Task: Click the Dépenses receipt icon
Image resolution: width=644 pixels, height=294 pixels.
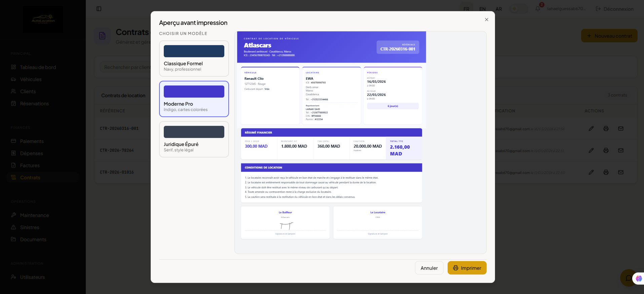Action: point(13,153)
